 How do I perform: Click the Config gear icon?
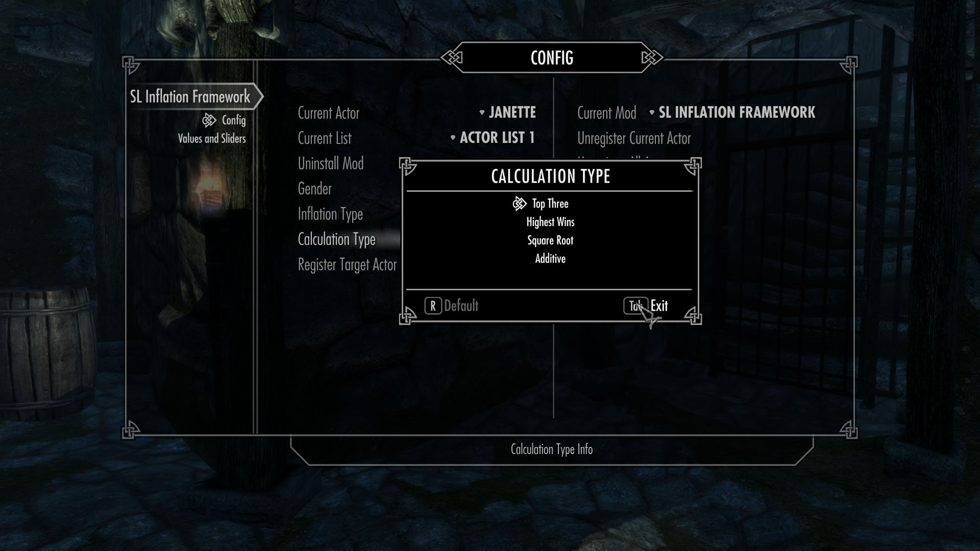(210, 120)
